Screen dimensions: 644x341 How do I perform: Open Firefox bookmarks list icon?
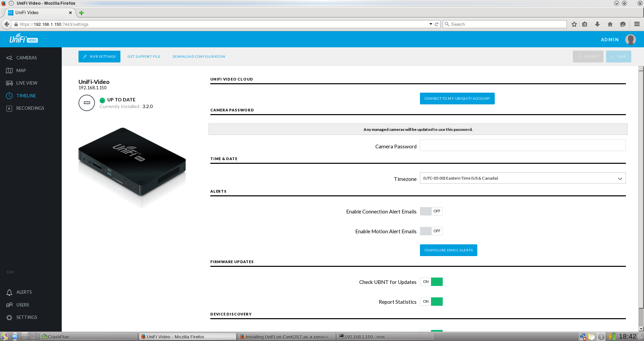585,24
